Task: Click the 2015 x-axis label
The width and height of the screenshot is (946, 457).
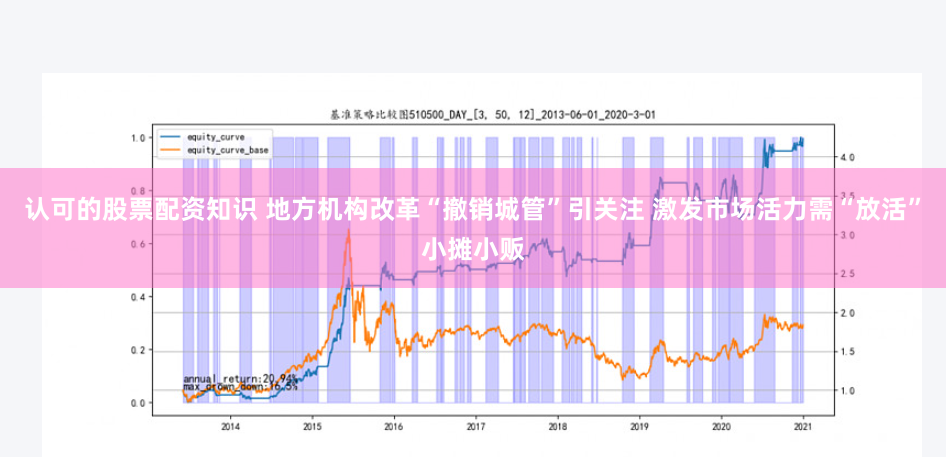Action: 313,426
